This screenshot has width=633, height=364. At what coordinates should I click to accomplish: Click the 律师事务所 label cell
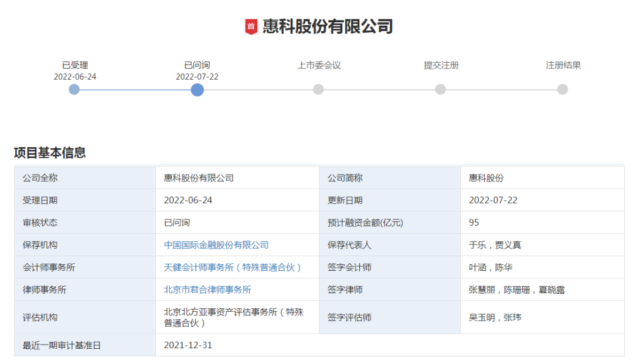[85, 290]
